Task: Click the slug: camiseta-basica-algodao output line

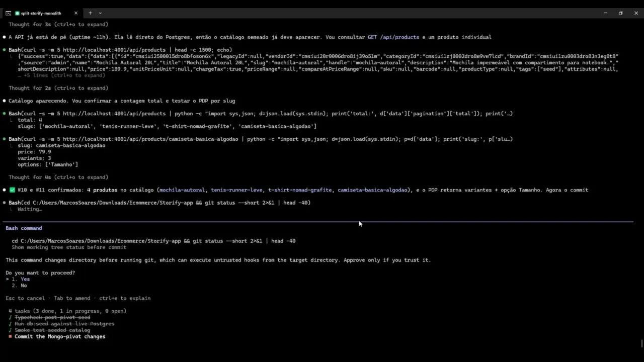Action: pos(61,145)
